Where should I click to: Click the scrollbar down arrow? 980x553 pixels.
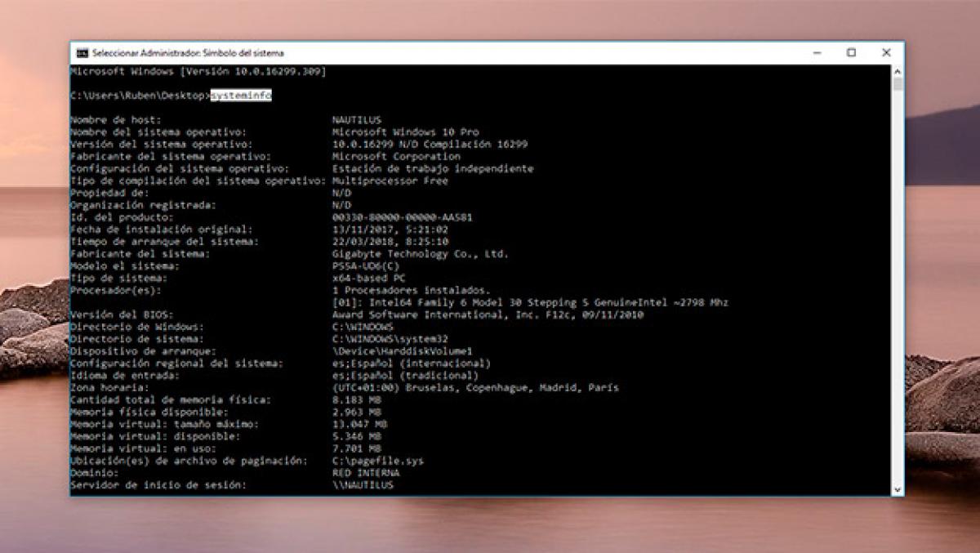coord(898,488)
